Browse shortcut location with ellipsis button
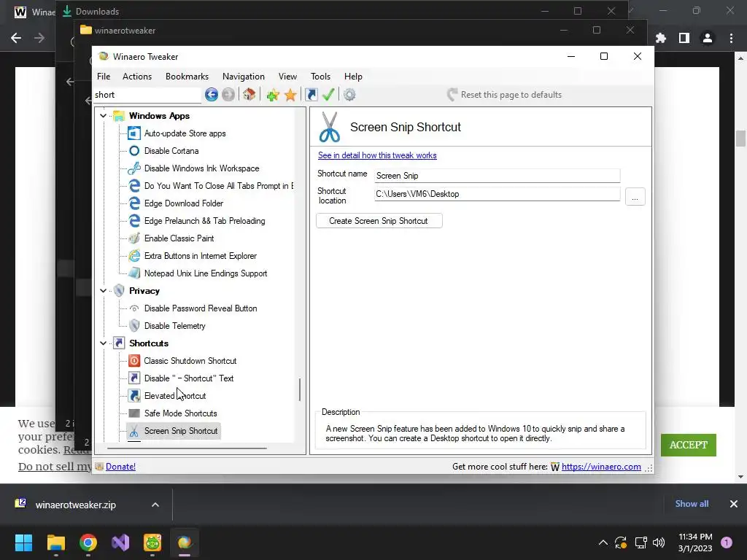747x560 pixels. point(635,197)
